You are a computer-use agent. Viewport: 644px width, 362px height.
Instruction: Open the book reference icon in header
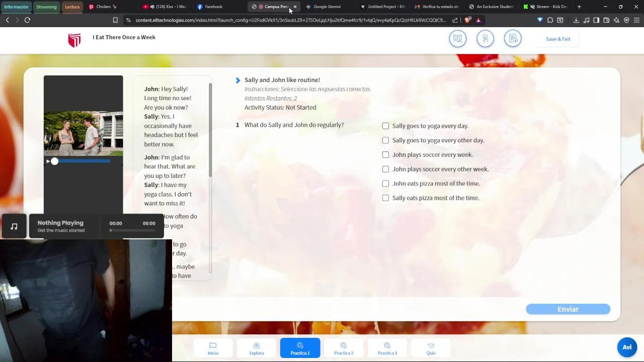pos(458,39)
